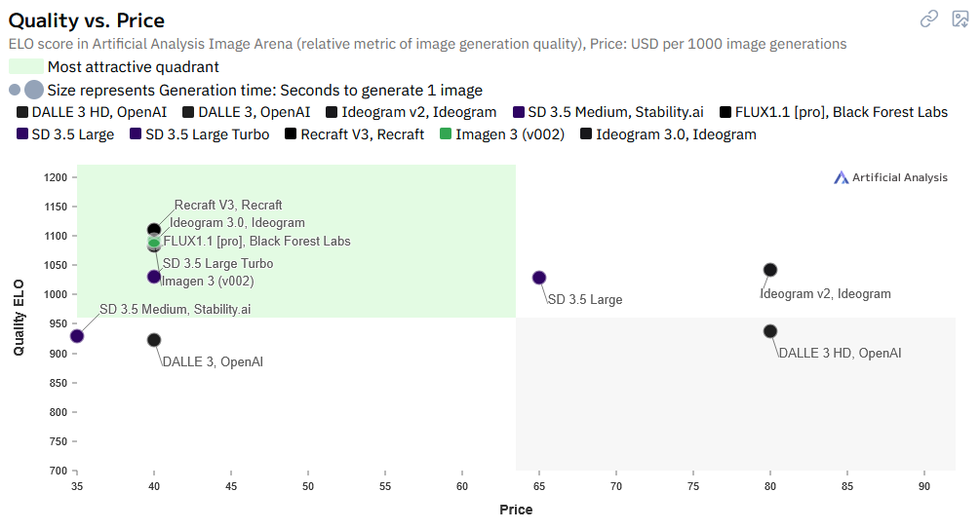Click the Ideogram v2 data point
The height and width of the screenshot is (530, 980).
pyautogui.click(x=770, y=270)
